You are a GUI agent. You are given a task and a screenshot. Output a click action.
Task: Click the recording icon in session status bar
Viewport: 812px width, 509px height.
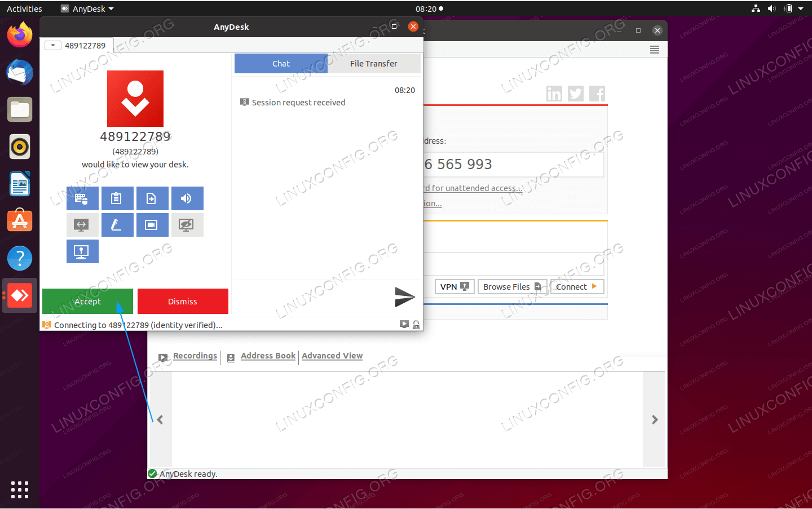pos(404,324)
